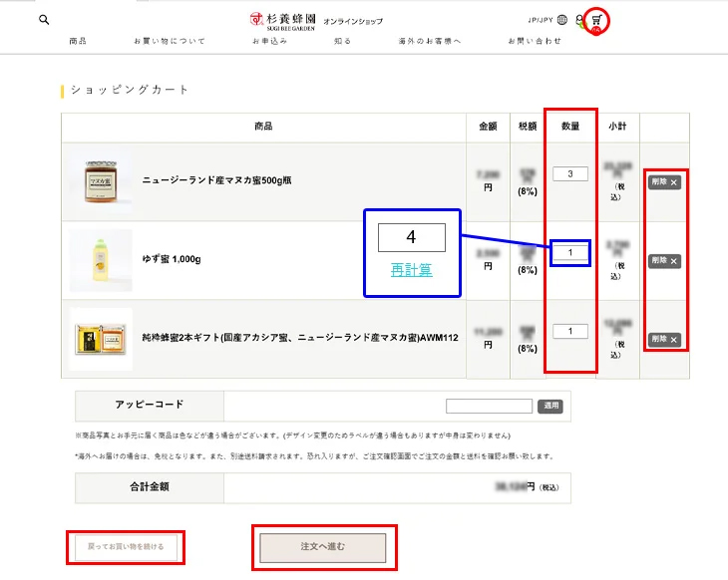Viewport: 728px width, 580px height.
Task: Open the 商品 menu
Action: [x=78, y=41]
